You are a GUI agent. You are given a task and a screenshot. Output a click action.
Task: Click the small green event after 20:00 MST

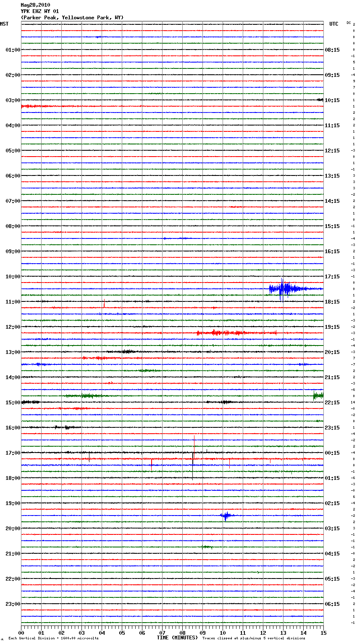coord(207,547)
